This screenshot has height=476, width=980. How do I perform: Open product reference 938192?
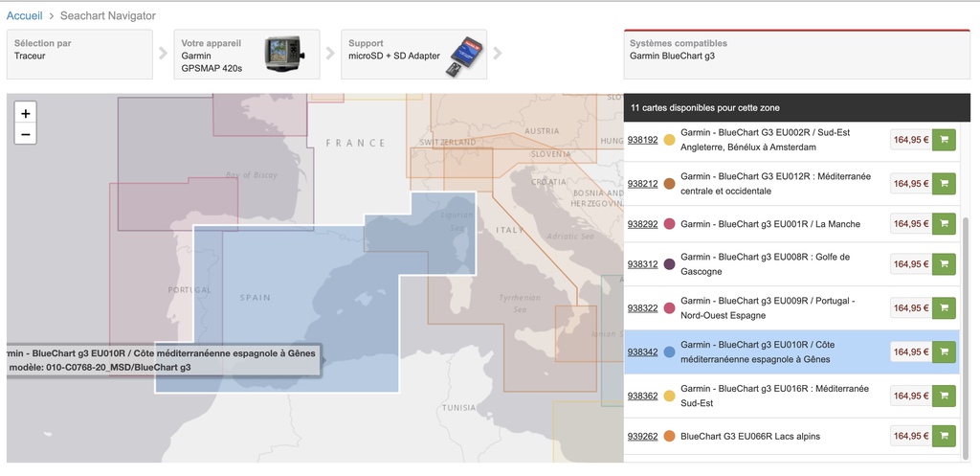pyautogui.click(x=642, y=140)
